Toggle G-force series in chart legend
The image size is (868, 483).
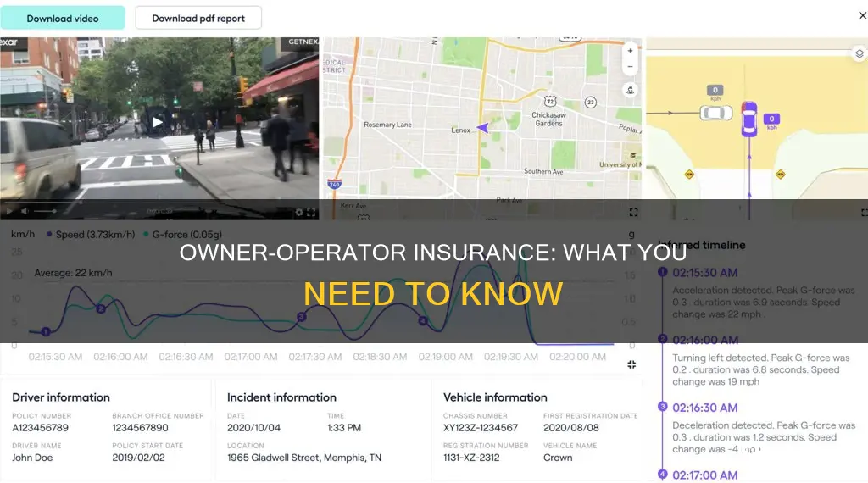point(183,235)
